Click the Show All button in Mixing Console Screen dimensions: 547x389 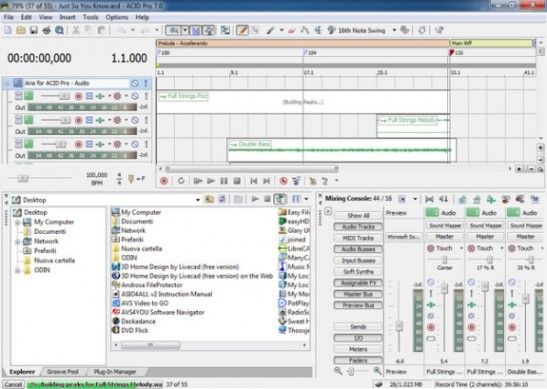point(358,216)
